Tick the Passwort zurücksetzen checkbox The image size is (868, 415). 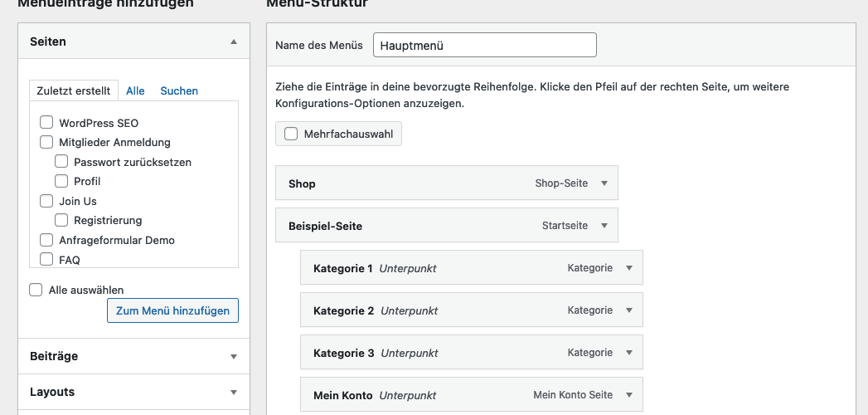pyautogui.click(x=61, y=162)
